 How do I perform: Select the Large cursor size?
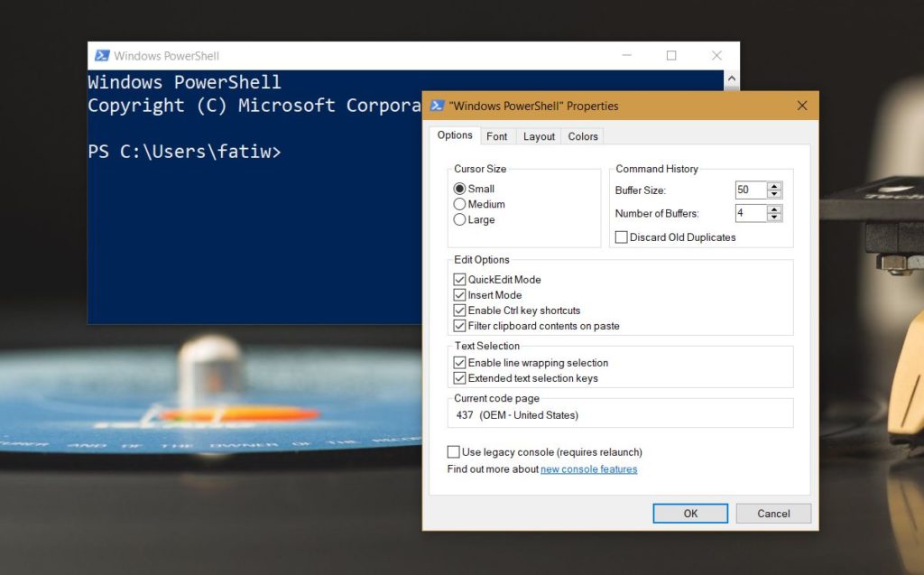click(460, 219)
